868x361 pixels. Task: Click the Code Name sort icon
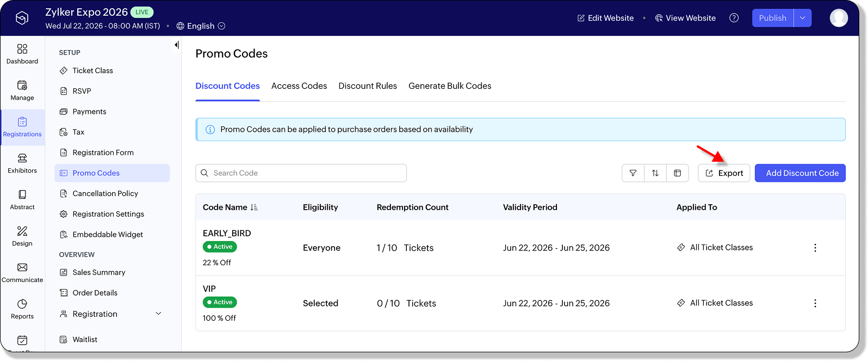[x=254, y=207]
